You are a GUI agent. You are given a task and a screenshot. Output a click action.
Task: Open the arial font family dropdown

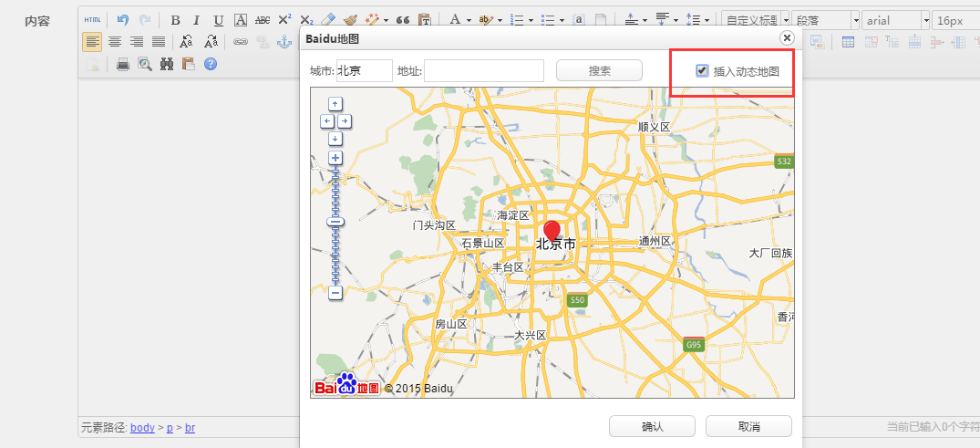tap(896, 19)
